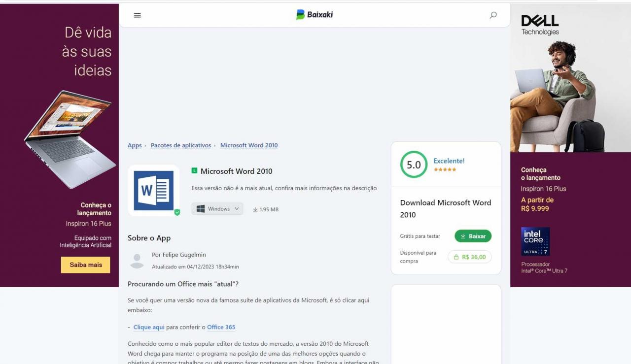Click the five-star rating row
Viewport: 631px width, 364px height.
click(x=445, y=169)
